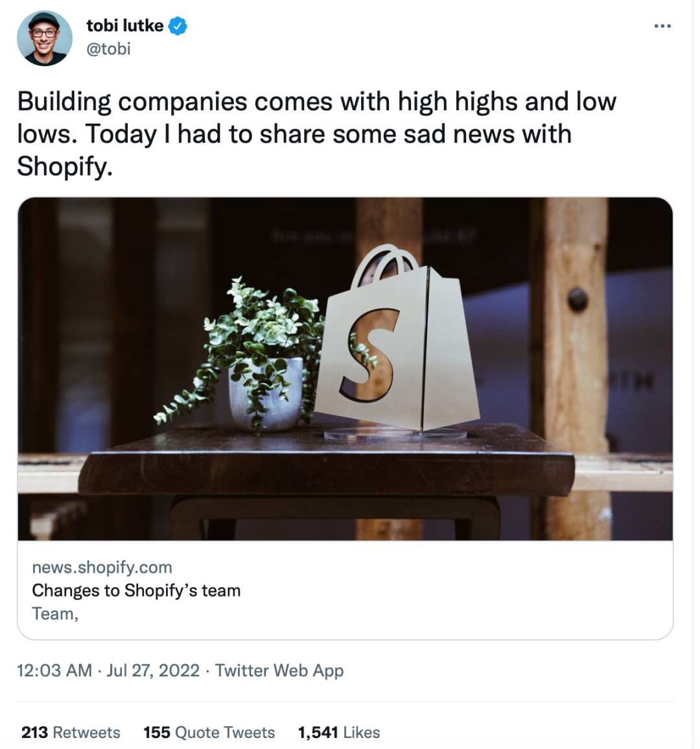View the 155 Quote Tweets

tap(209, 732)
